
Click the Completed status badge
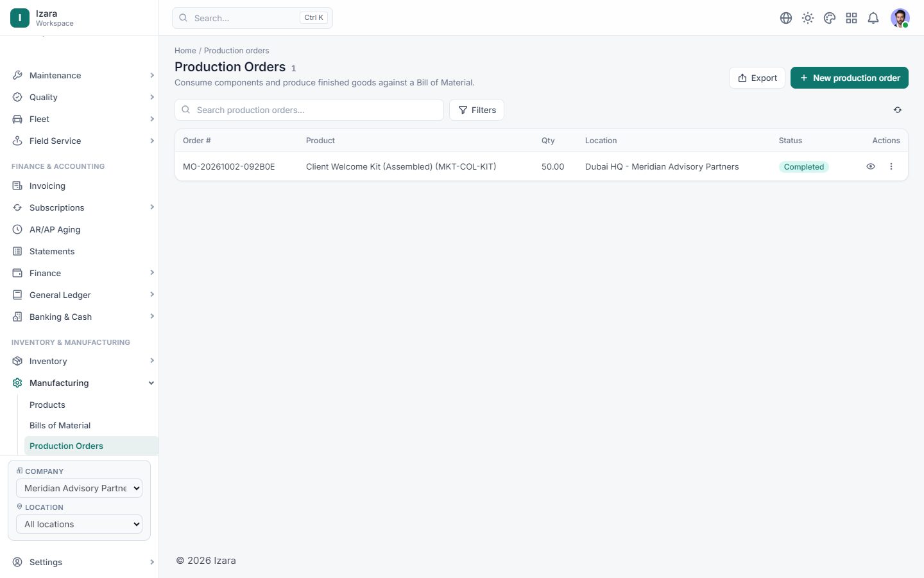[x=804, y=166]
